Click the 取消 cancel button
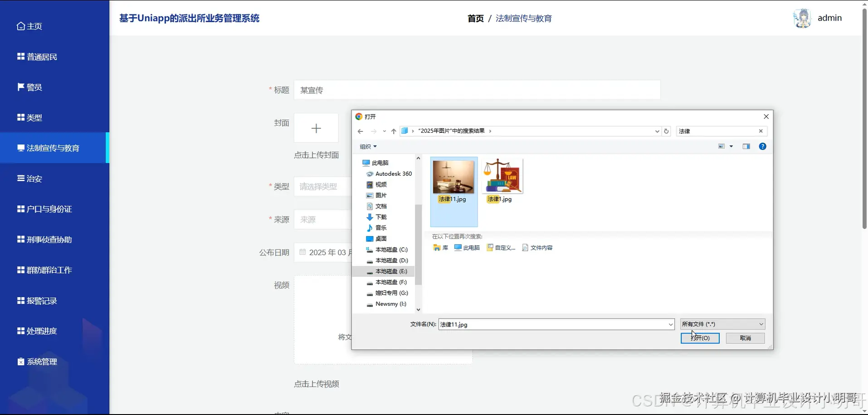This screenshot has height=415, width=868. click(x=745, y=338)
